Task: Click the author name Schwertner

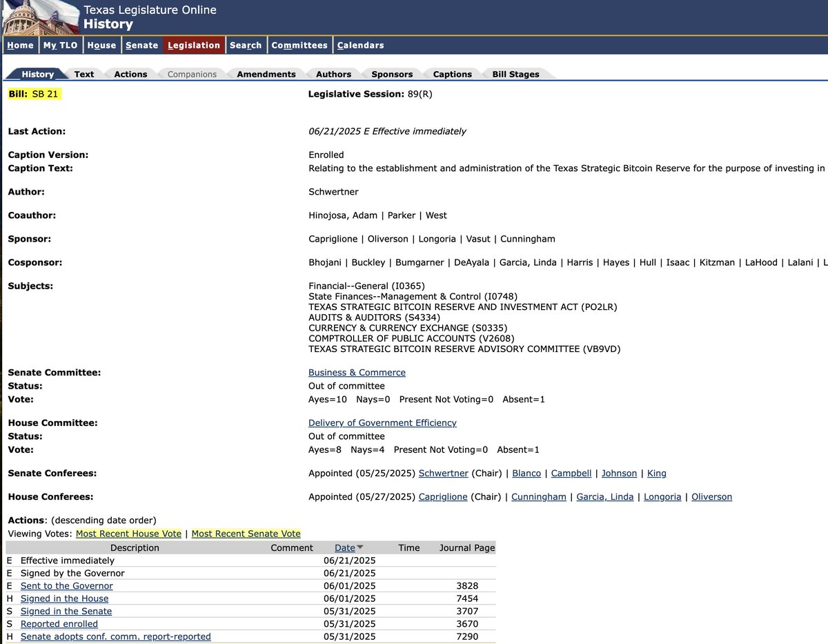Action: click(333, 192)
